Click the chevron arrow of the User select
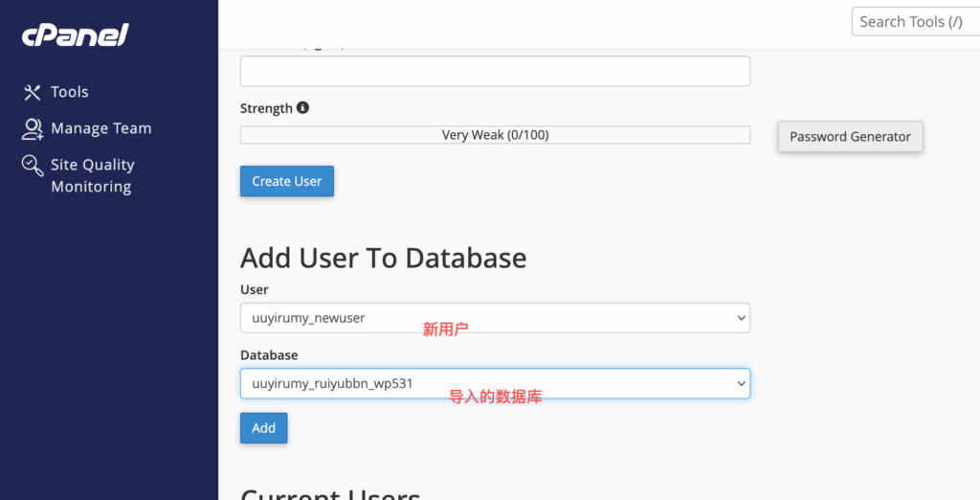 [x=740, y=318]
